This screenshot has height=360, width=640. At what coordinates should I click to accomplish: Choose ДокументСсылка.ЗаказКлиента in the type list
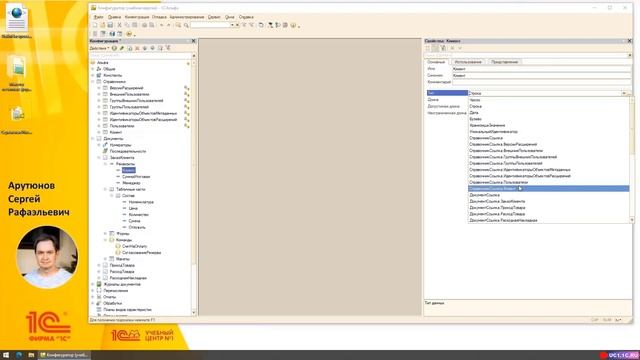(x=549, y=201)
